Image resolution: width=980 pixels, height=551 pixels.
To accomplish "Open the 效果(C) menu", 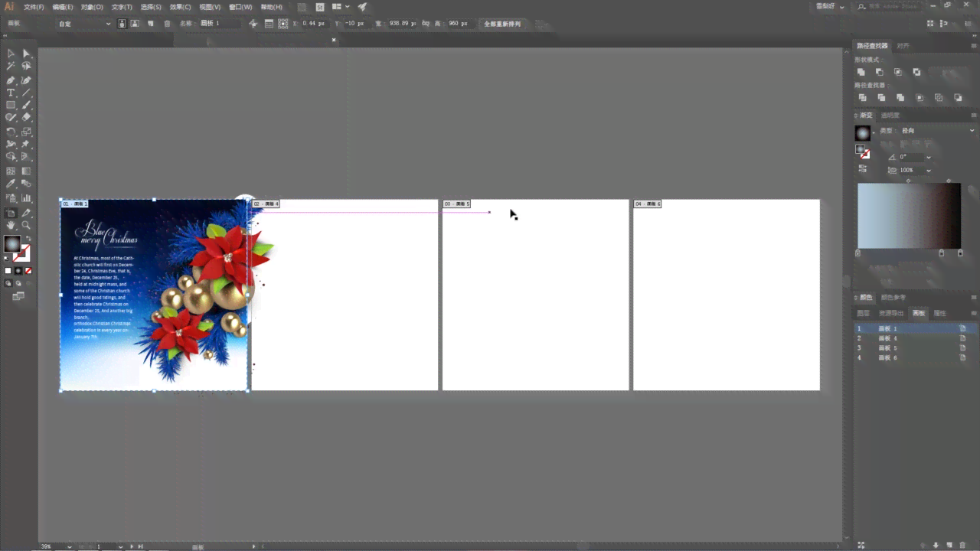I will click(x=180, y=7).
